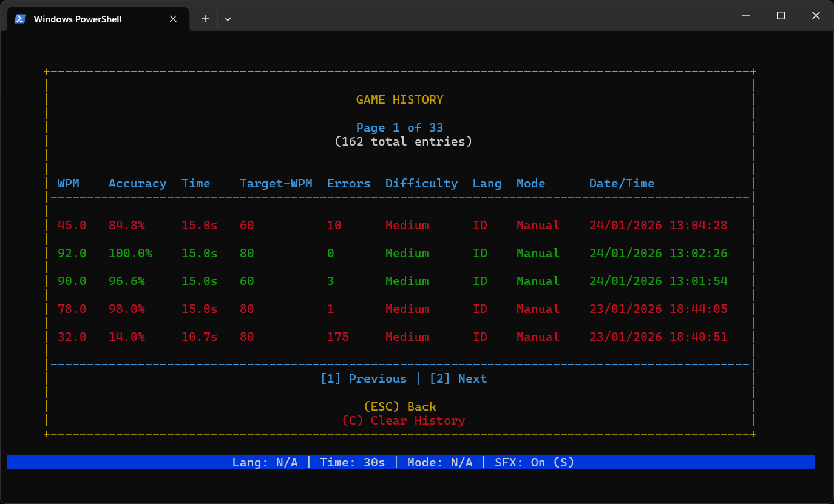The width and height of the screenshot is (834, 504).
Task: Click the Difficulty column header
Action: point(422,183)
